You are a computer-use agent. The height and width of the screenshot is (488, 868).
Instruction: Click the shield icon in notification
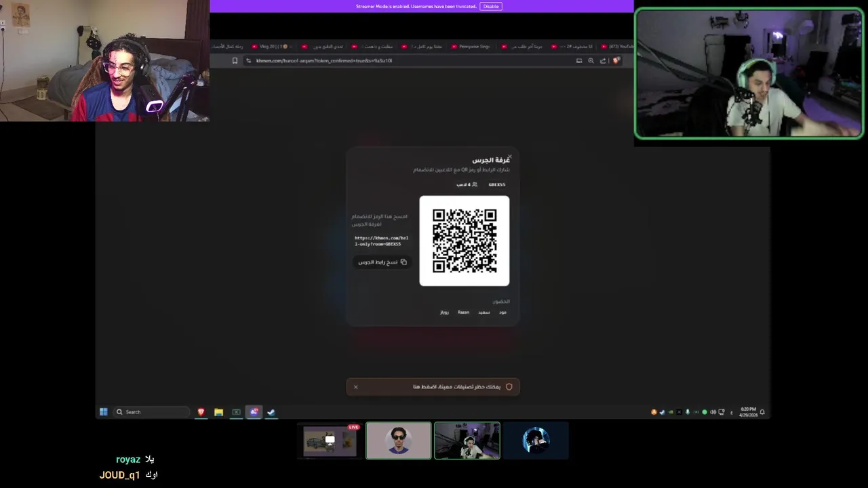click(509, 387)
